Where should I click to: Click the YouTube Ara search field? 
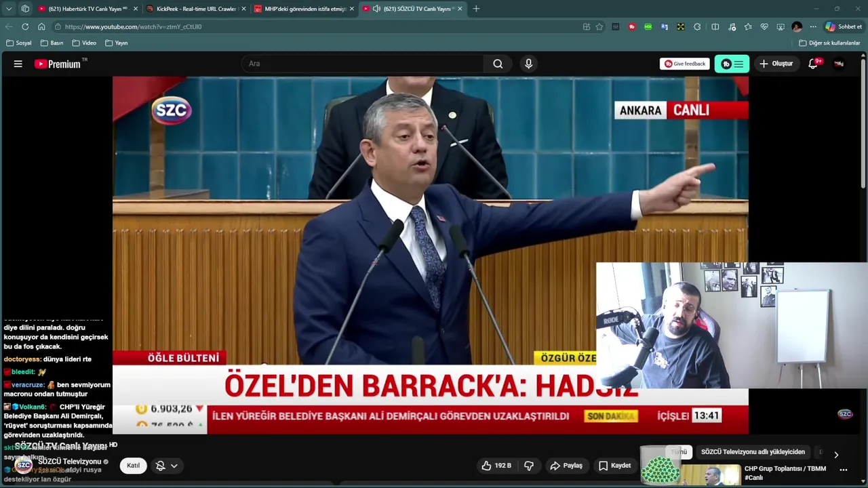tap(362, 64)
